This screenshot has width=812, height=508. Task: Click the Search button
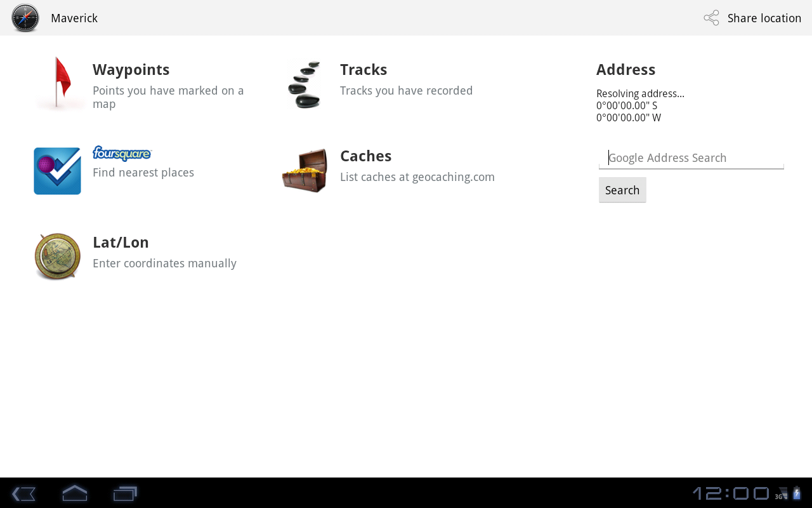click(x=622, y=190)
